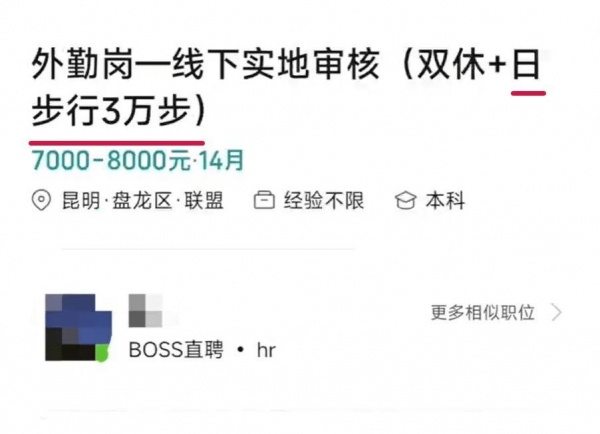Screen dimensions: 600x434
Task: Select the location 昆明·盘龙区·联盟
Action: coord(142,201)
